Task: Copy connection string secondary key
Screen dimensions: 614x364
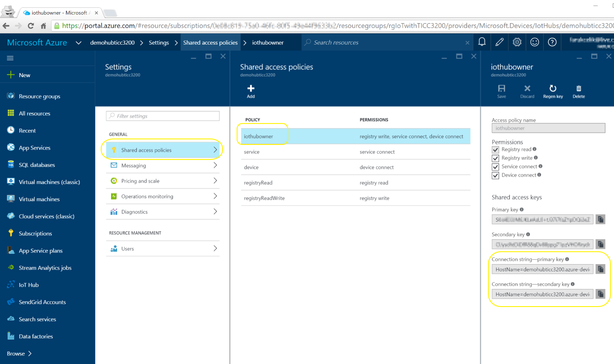Action: pos(601,294)
